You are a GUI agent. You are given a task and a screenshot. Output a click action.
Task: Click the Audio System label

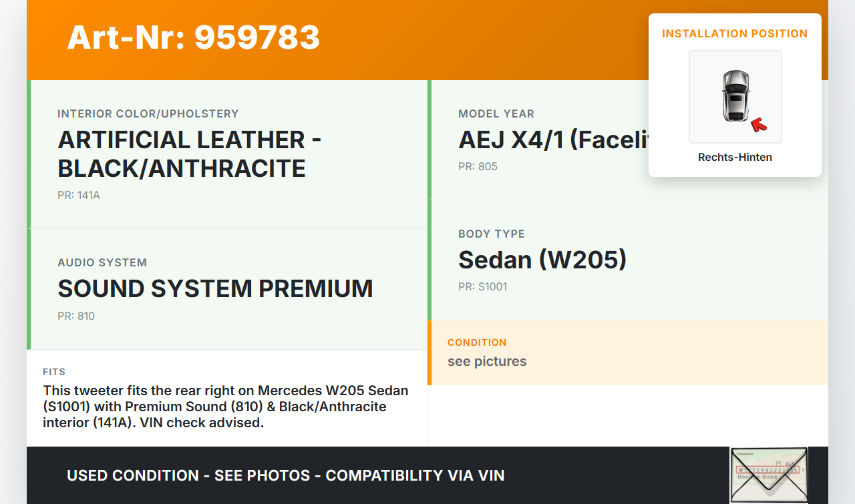pos(102,262)
